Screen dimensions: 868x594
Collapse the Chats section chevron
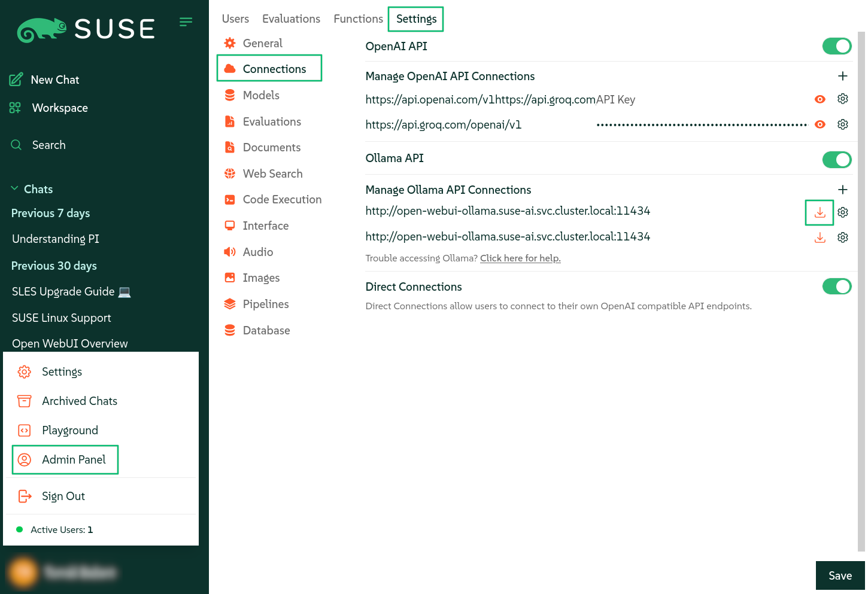click(15, 189)
